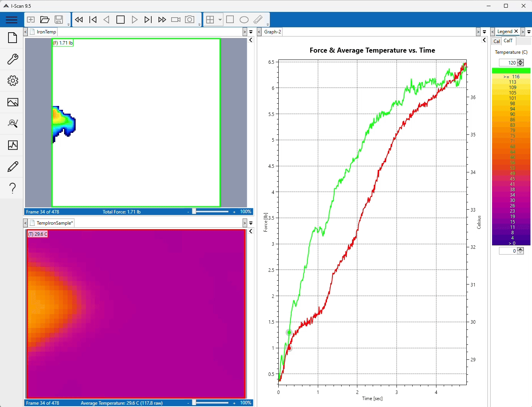Switch to the Cal tab
Screen dimensions: 532x407
pyautogui.click(x=496, y=41)
